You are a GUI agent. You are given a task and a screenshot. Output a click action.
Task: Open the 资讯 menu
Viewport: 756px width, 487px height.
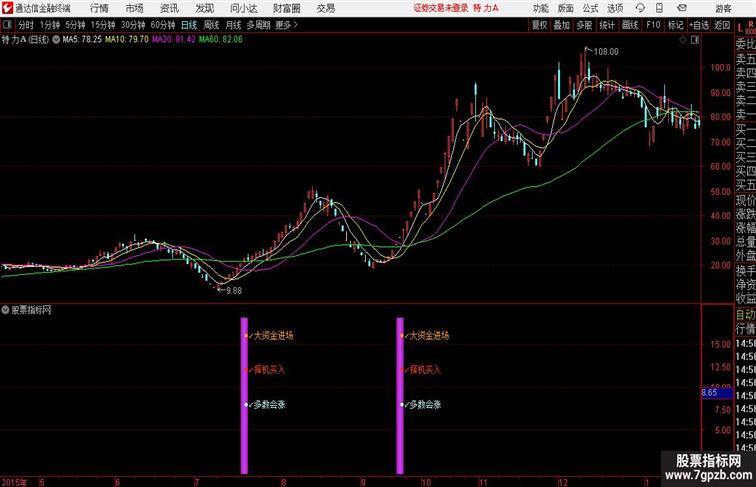170,8
